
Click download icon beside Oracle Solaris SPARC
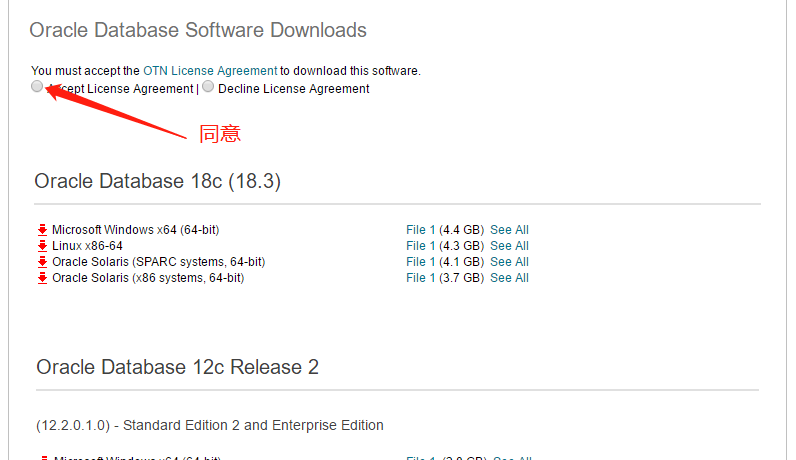tap(43, 262)
